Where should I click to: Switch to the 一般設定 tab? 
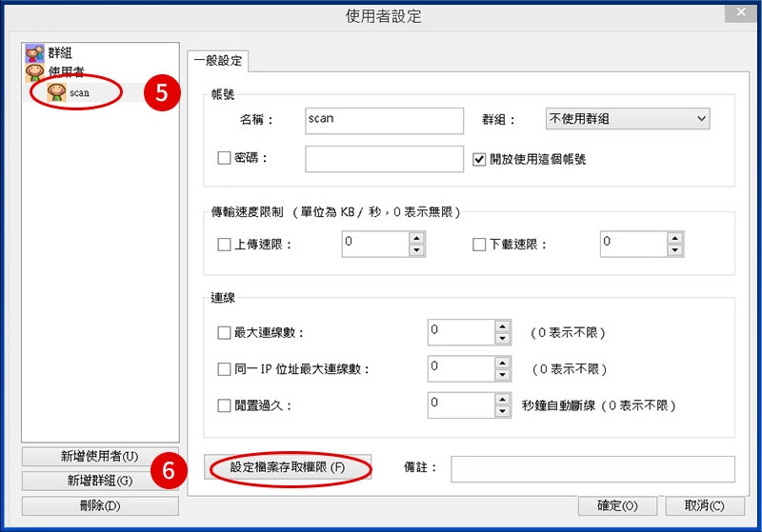(218, 61)
